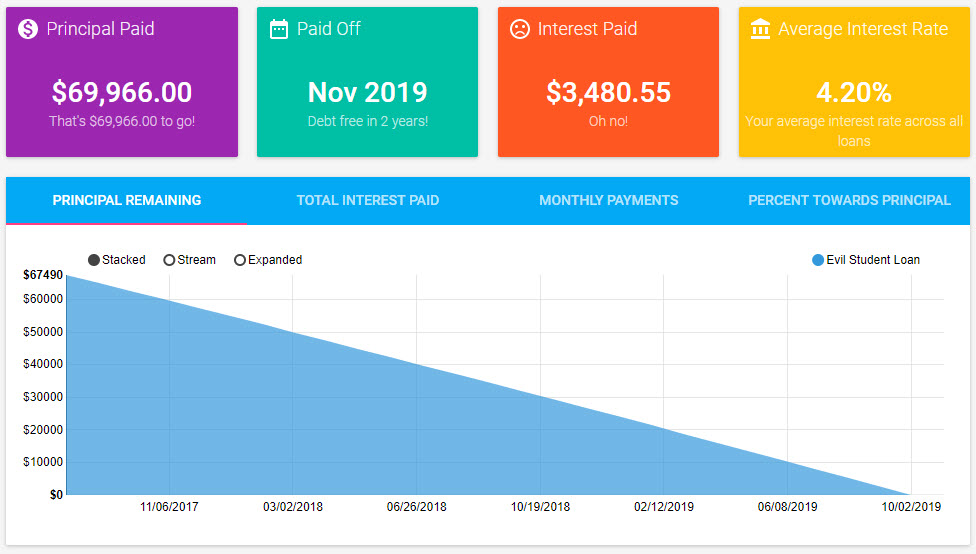
Task: Click the dollar sign Principal Paid icon
Action: [x=28, y=29]
